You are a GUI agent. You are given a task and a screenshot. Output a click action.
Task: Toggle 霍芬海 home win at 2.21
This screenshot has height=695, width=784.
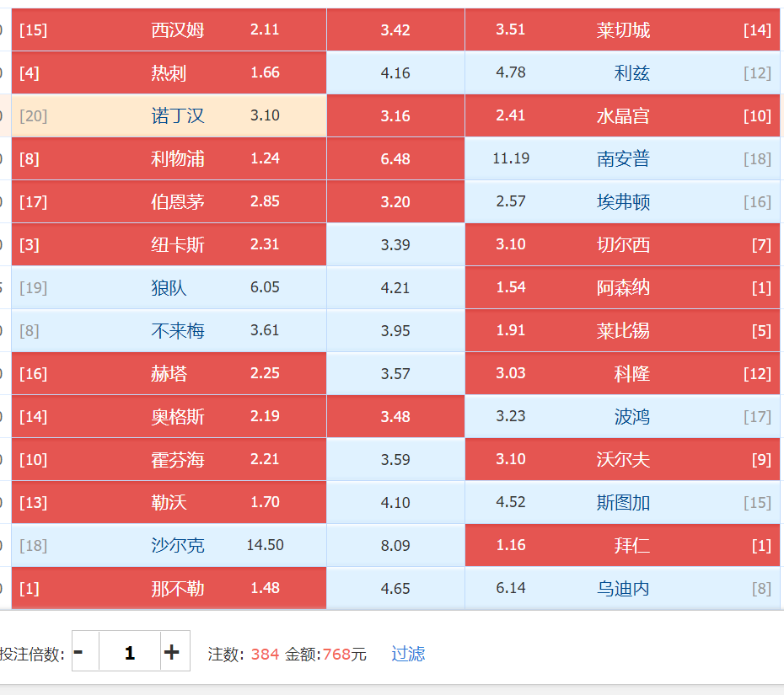(169, 460)
